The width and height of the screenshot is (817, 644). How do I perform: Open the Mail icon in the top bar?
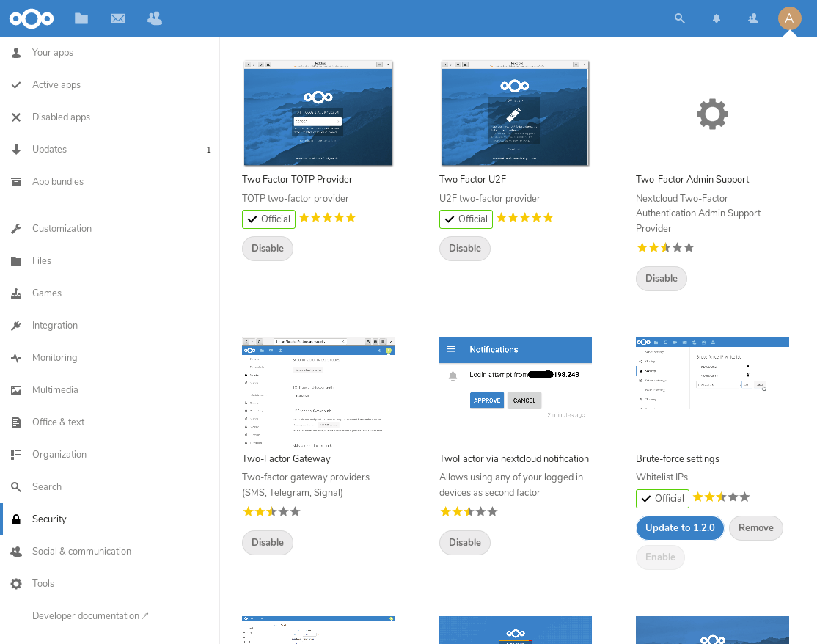118,18
